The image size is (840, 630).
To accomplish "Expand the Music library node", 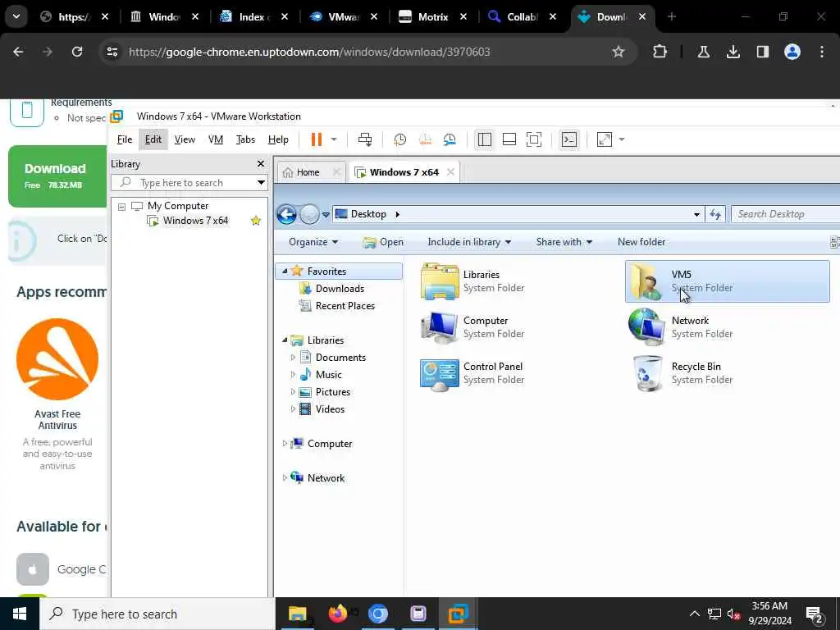I will click(x=293, y=374).
